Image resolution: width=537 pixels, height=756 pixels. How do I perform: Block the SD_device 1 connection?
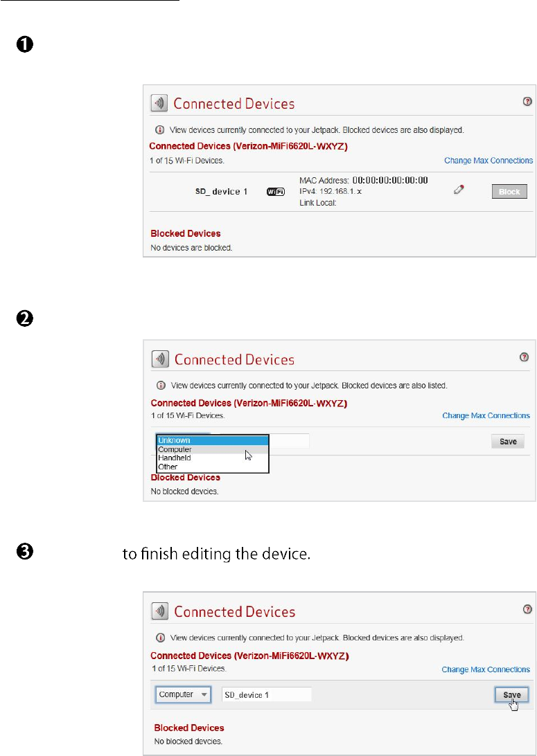[x=509, y=192]
